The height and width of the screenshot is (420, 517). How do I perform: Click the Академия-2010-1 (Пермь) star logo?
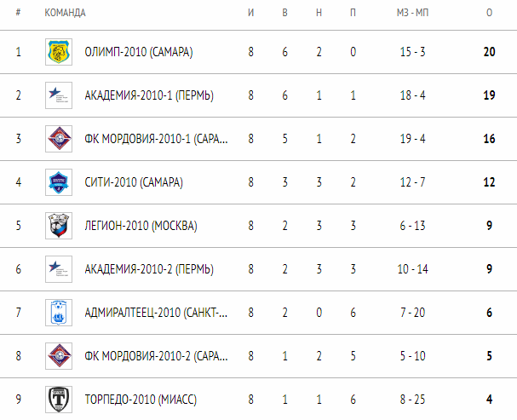[59, 95]
